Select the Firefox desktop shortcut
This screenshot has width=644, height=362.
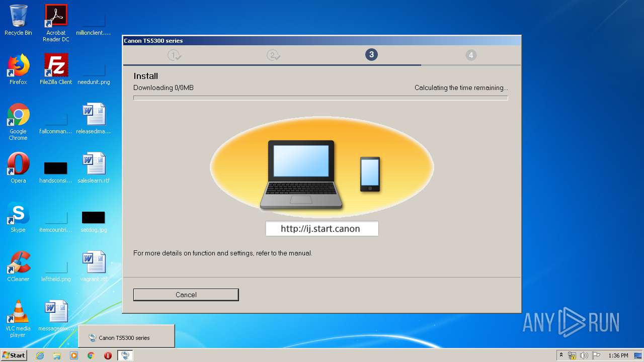[18, 69]
